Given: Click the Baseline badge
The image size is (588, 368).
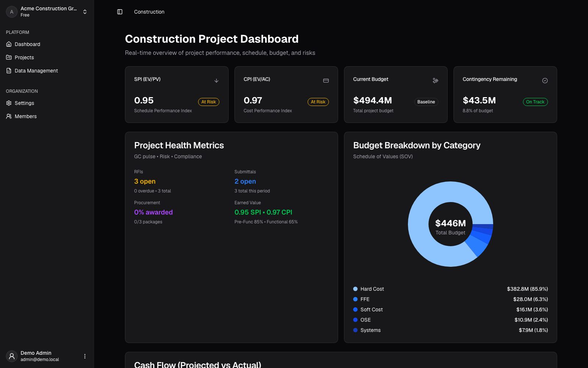Looking at the screenshot, I should [426, 102].
